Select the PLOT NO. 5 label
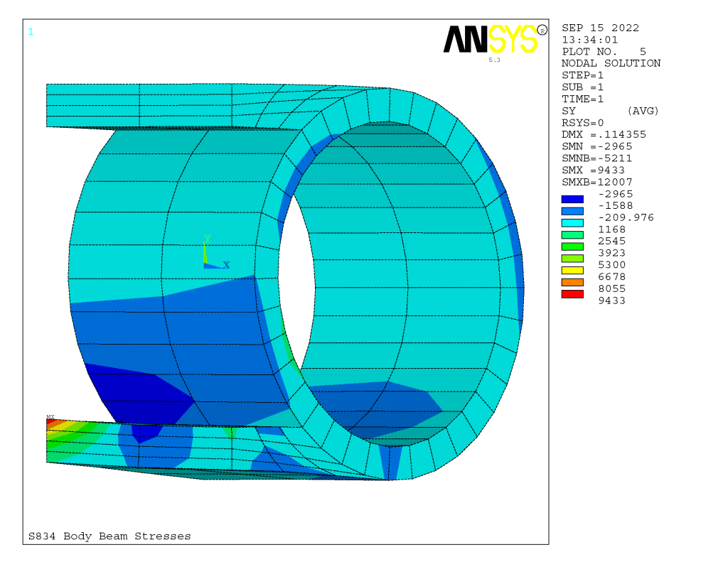 (x=604, y=52)
